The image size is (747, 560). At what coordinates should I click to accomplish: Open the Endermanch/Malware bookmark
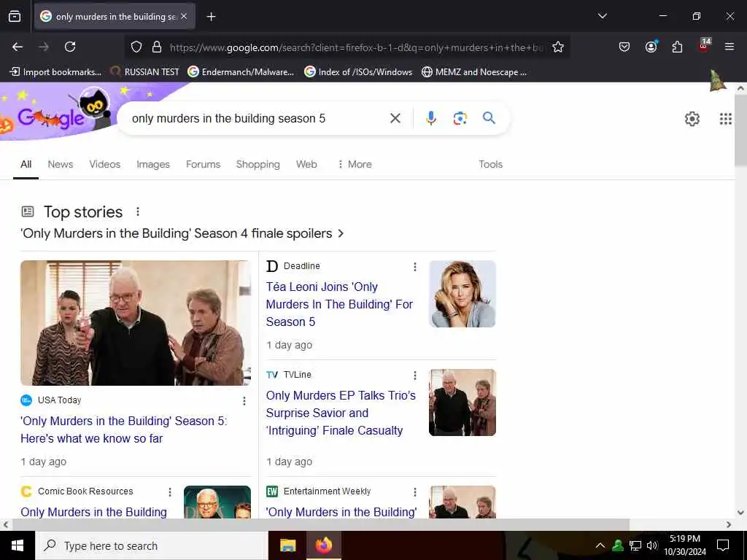[x=241, y=72]
